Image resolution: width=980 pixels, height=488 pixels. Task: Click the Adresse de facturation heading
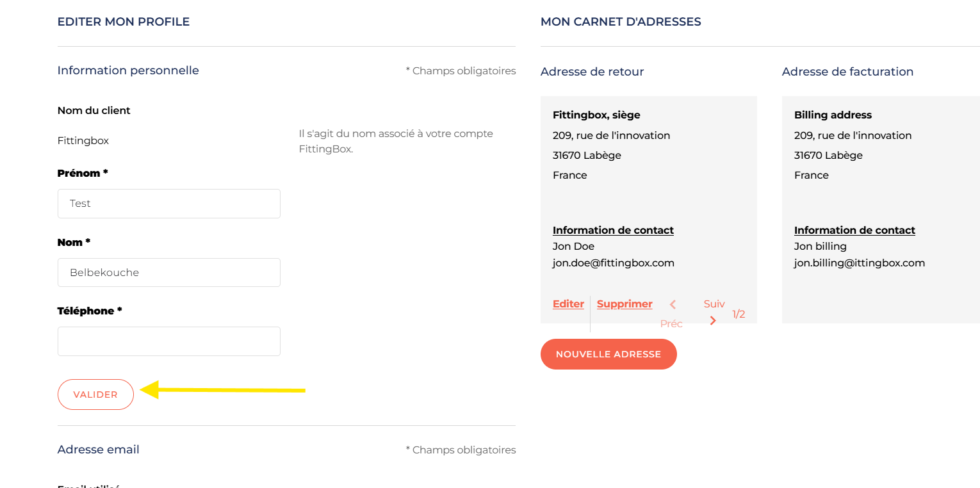[847, 72]
